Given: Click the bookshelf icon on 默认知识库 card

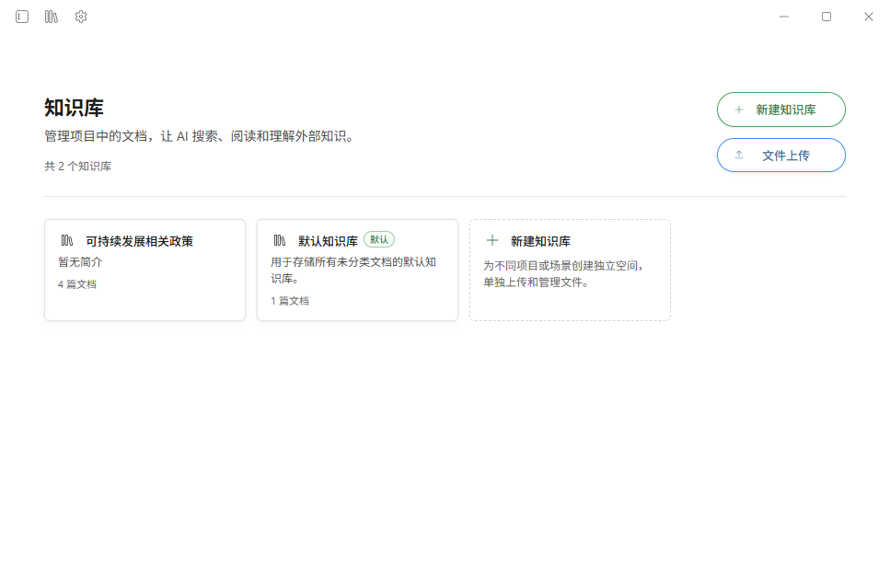Looking at the screenshot, I should [279, 239].
